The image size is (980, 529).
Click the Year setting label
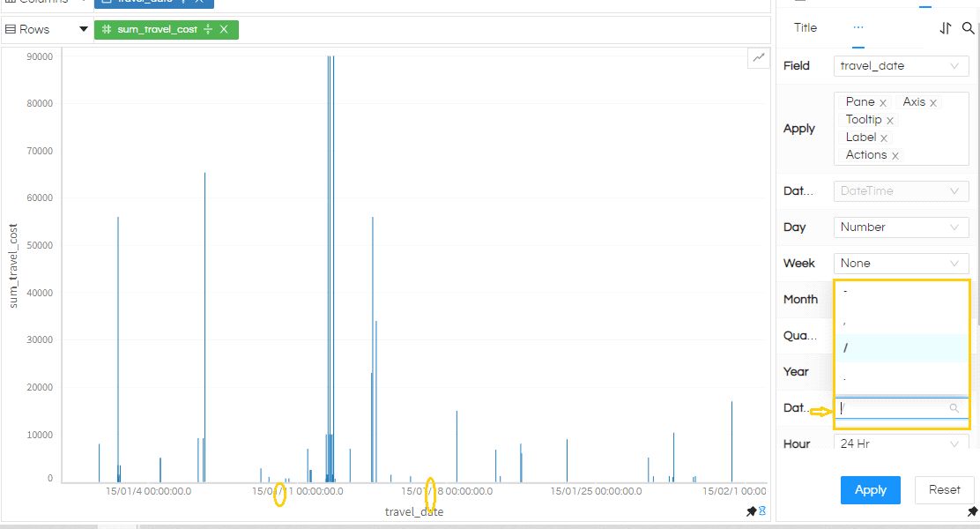tap(796, 372)
